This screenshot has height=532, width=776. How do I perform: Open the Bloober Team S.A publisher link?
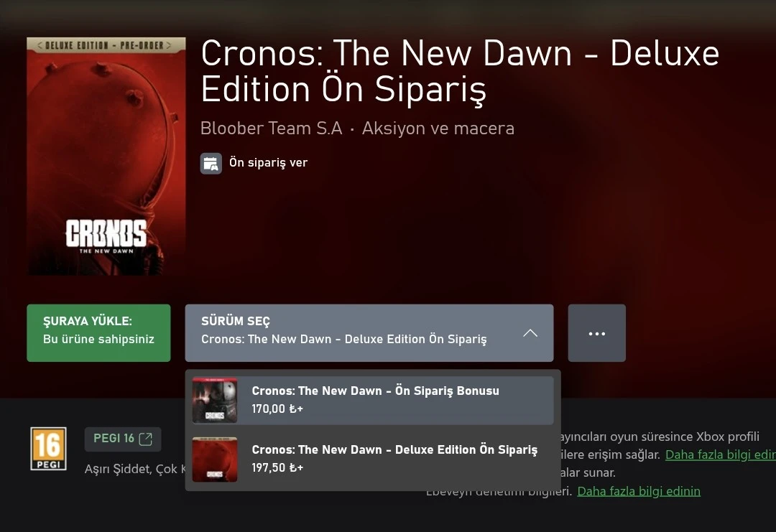[x=271, y=128]
